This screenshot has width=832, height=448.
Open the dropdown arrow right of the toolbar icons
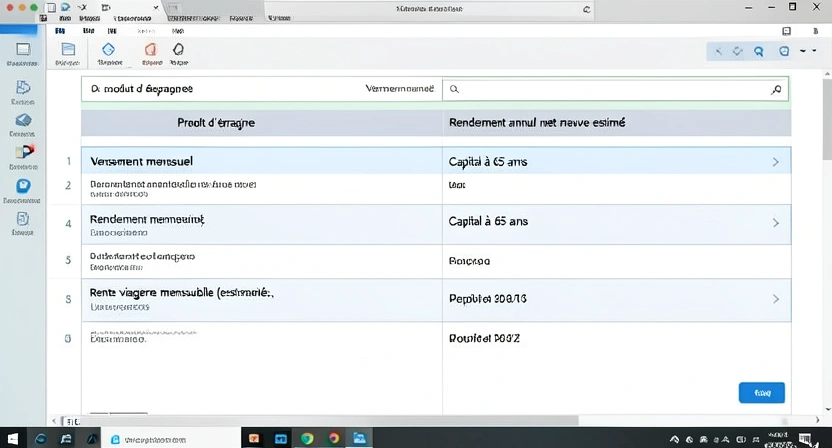tap(803, 51)
